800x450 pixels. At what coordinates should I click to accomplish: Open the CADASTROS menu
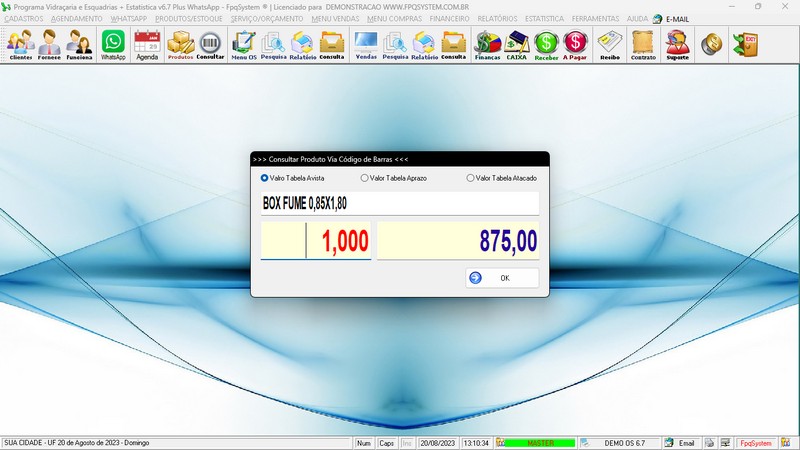point(24,19)
